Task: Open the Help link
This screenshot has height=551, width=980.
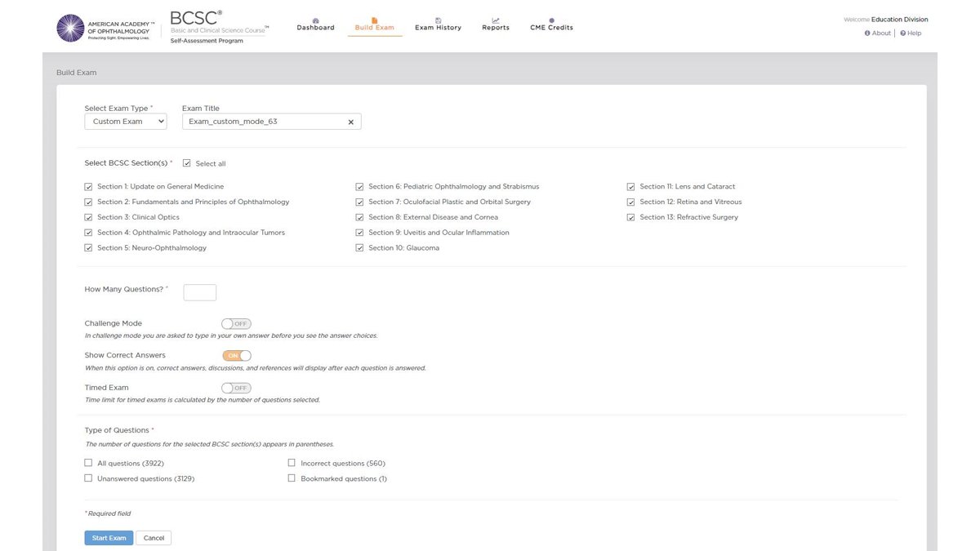Action: (911, 33)
